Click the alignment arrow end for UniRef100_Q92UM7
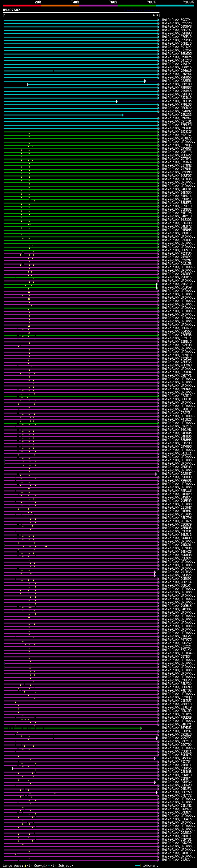This screenshot has height=868, width=197. pyautogui.click(x=156, y=474)
